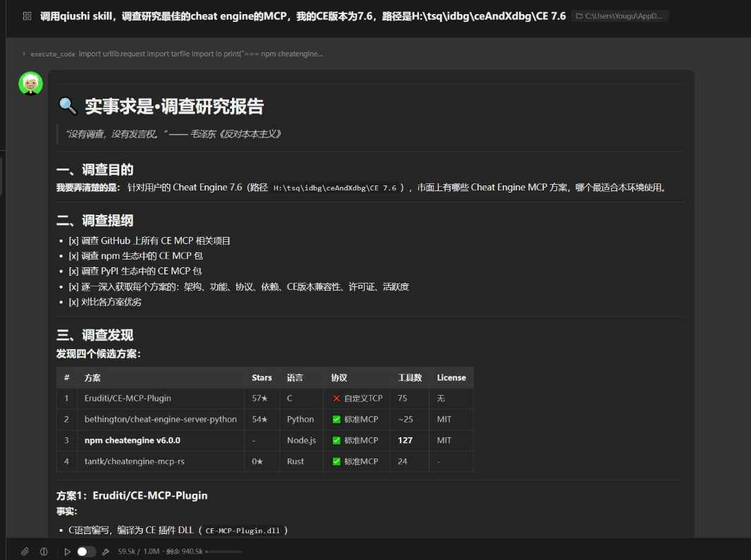
Task: Click the half-circle theme icon in bottom bar
Action: pyautogui.click(x=44, y=552)
